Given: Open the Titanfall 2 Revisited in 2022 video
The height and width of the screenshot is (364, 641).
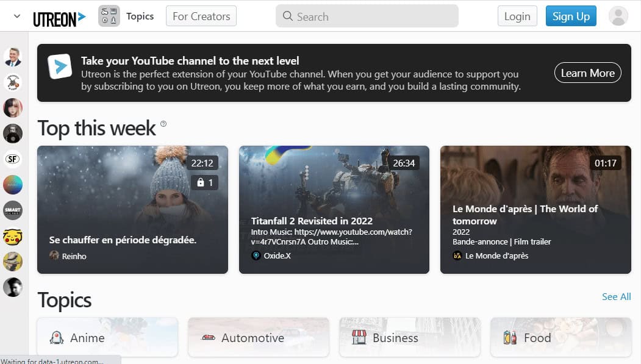Looking at the screenshot, I should coord(334,210).
